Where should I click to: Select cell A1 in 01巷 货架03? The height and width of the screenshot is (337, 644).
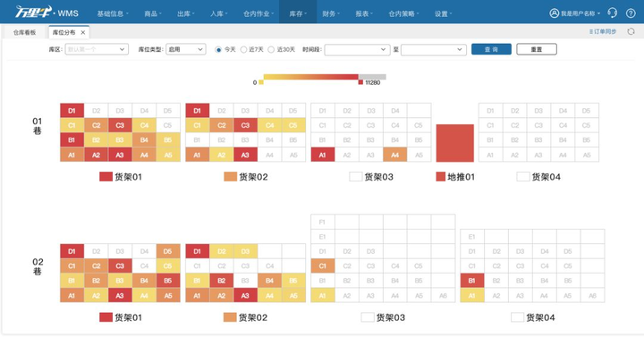coord(322,155)
